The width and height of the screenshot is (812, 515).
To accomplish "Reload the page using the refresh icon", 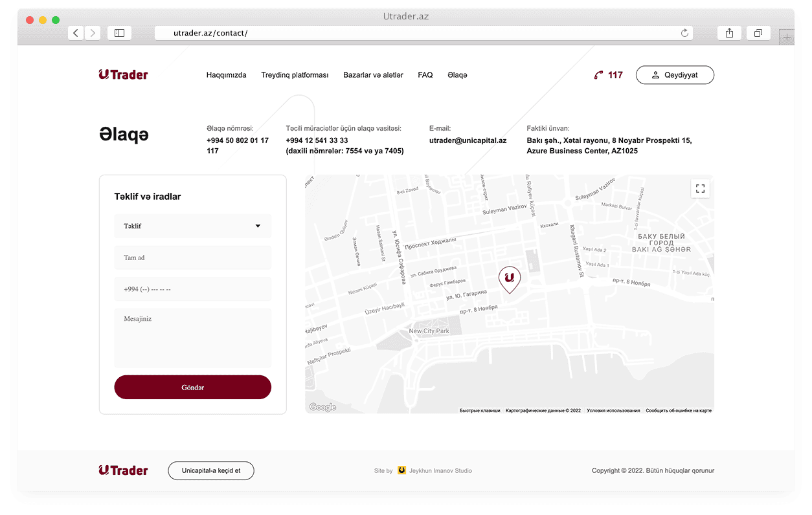I will click(684, 32).
